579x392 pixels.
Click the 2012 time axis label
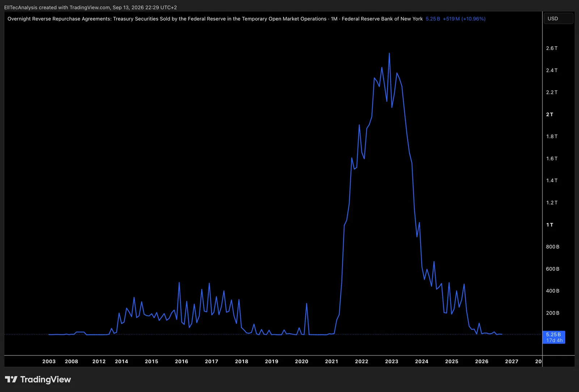pos(99,361)
